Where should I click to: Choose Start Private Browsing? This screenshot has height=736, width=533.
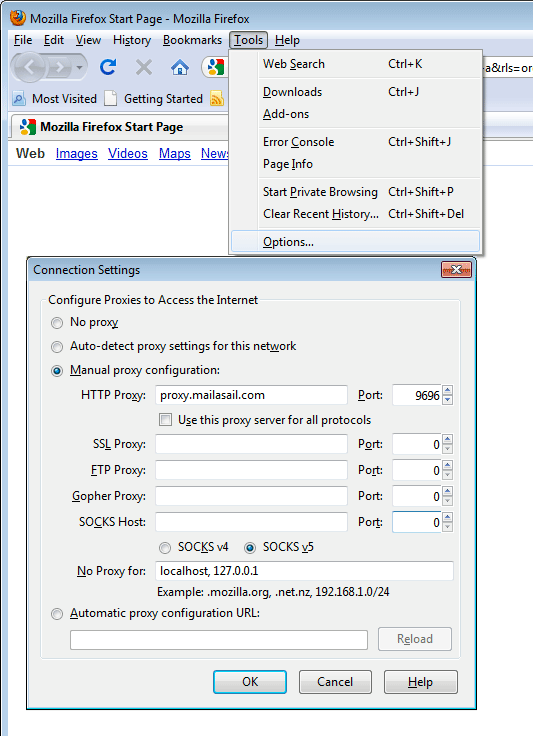pyautogui.click(x=356, y=192)
